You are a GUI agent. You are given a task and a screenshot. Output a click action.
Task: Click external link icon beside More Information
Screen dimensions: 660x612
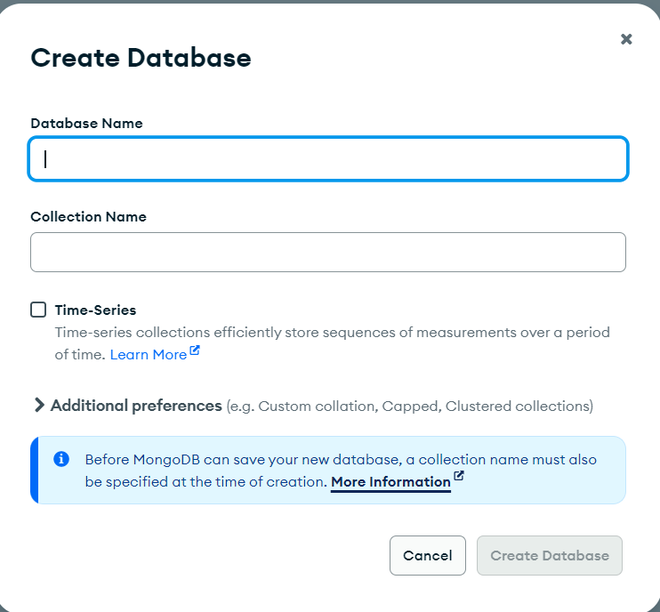pyautogui.click(x=459, y=477)
